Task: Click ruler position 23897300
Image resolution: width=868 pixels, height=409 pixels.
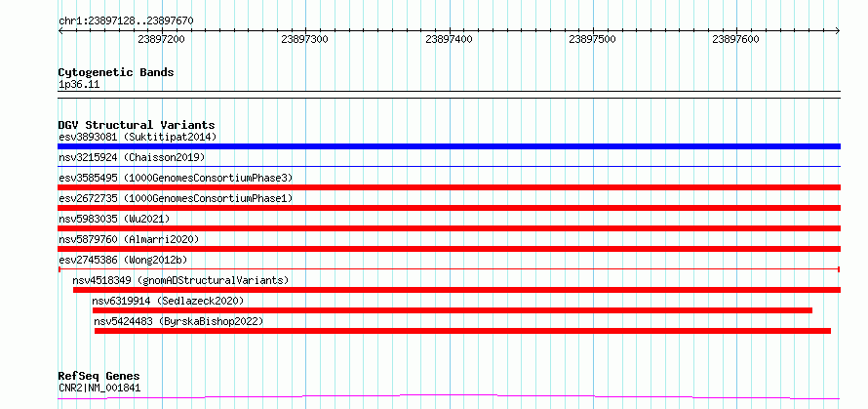Action: pos(305,39)
